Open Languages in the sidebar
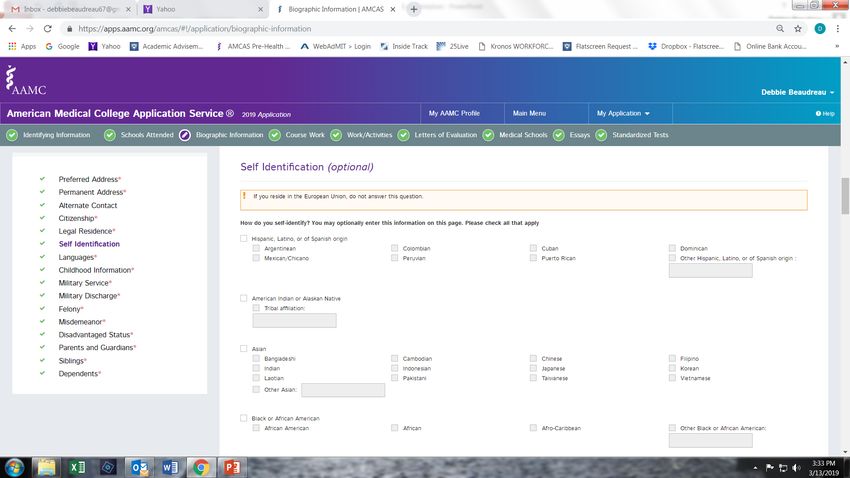 (x=76, y=257)
